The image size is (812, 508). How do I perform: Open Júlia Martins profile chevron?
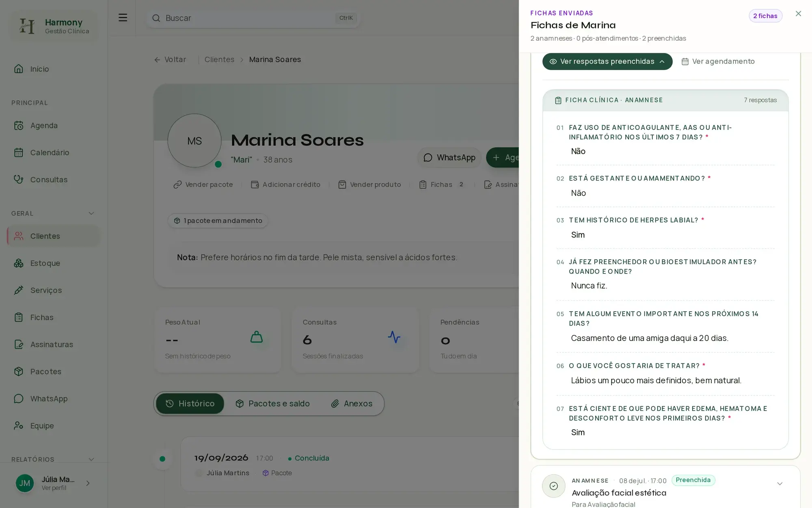tap(88, 483)
